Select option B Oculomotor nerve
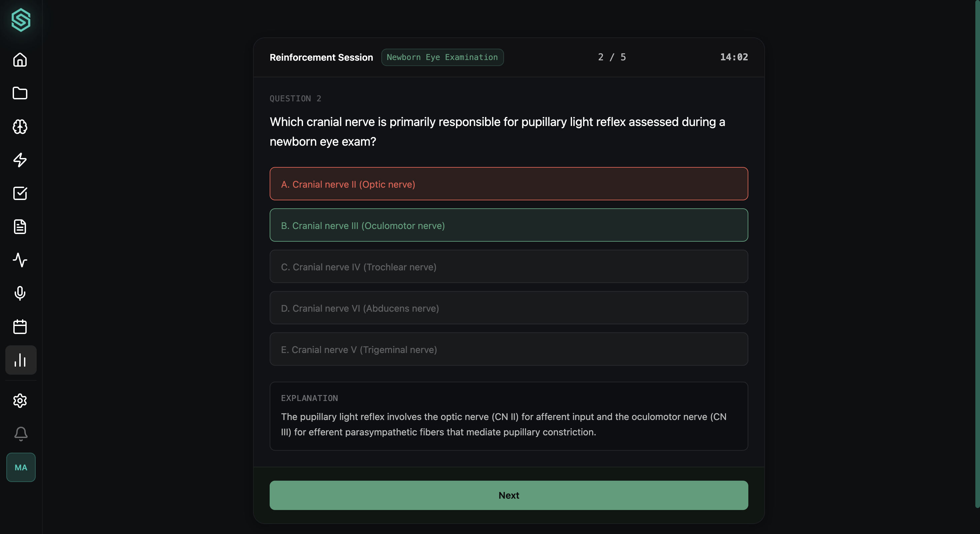The image size is (980, 534). click(509, 225)
